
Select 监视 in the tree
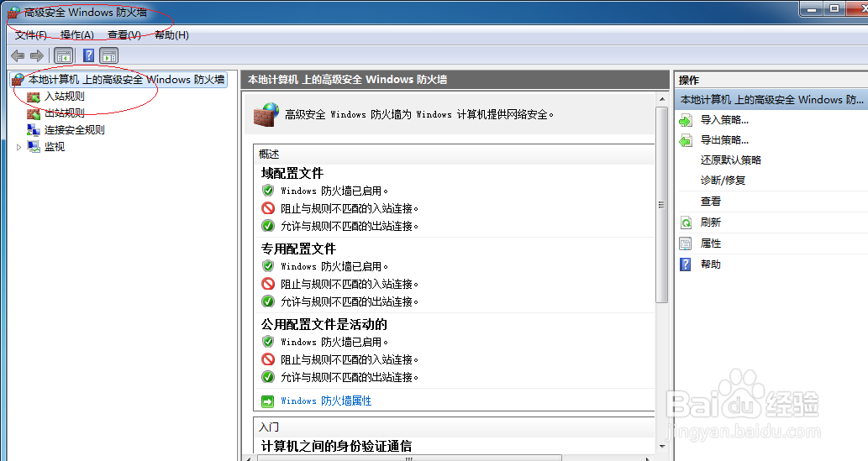pos(55,147)
